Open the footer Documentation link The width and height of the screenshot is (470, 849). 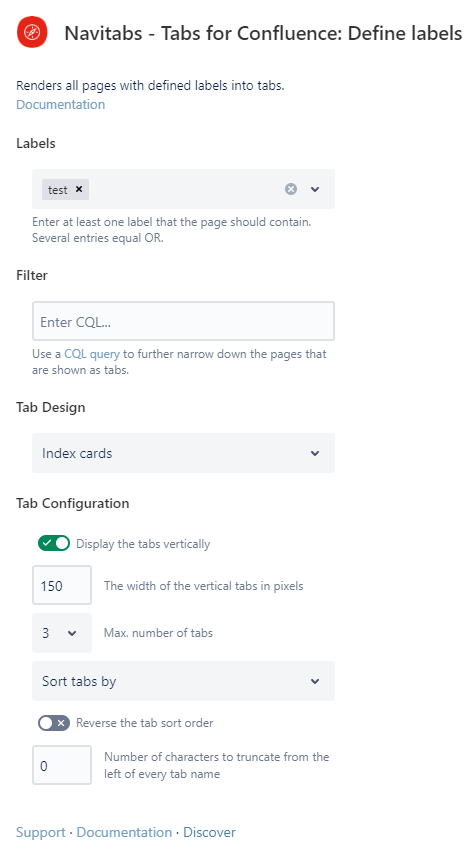124,832
